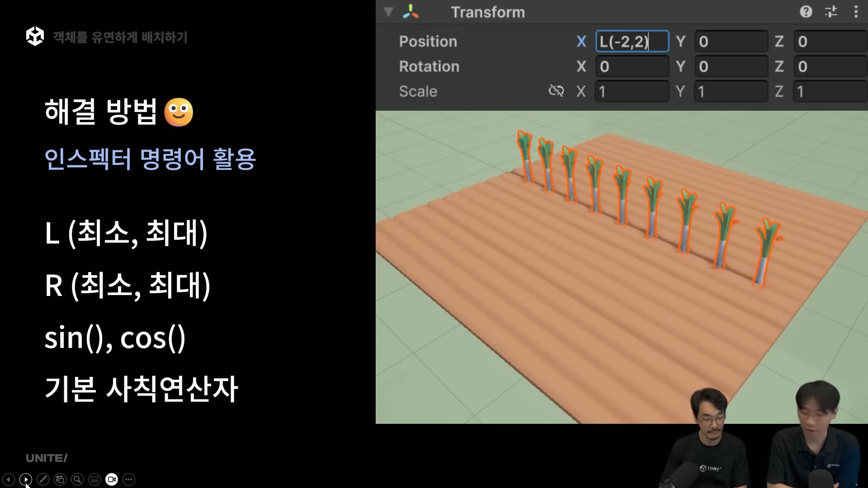868x488 pixels.
Task: Click the Unity cube logo on slide
Action: (x=35, y=36)
